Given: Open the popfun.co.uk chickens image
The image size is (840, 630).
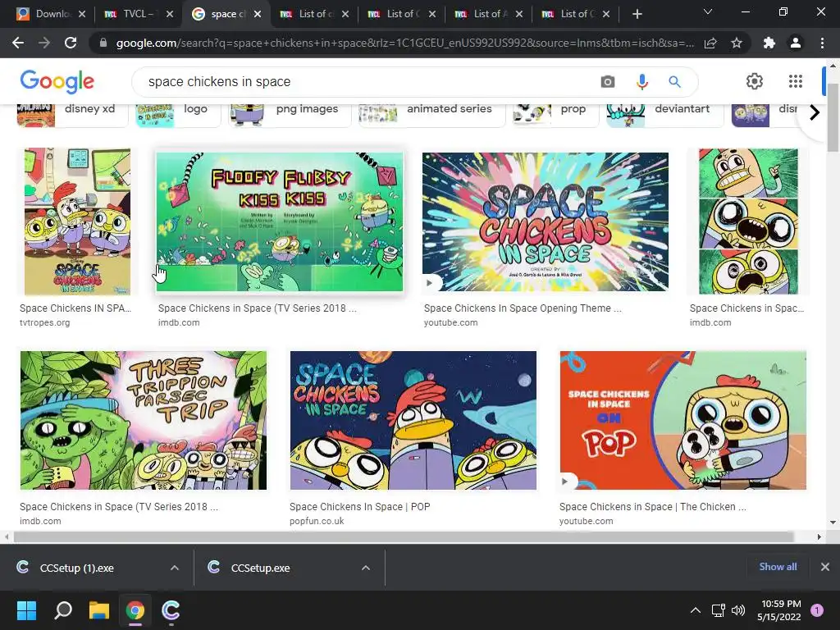Looking at the screenshot, I should [x=413, y=420].
